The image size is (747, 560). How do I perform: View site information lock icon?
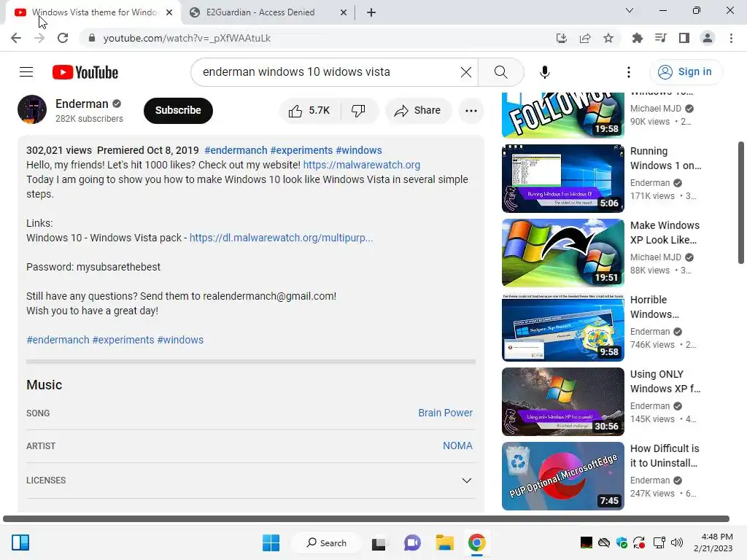[x=92, y=38]
